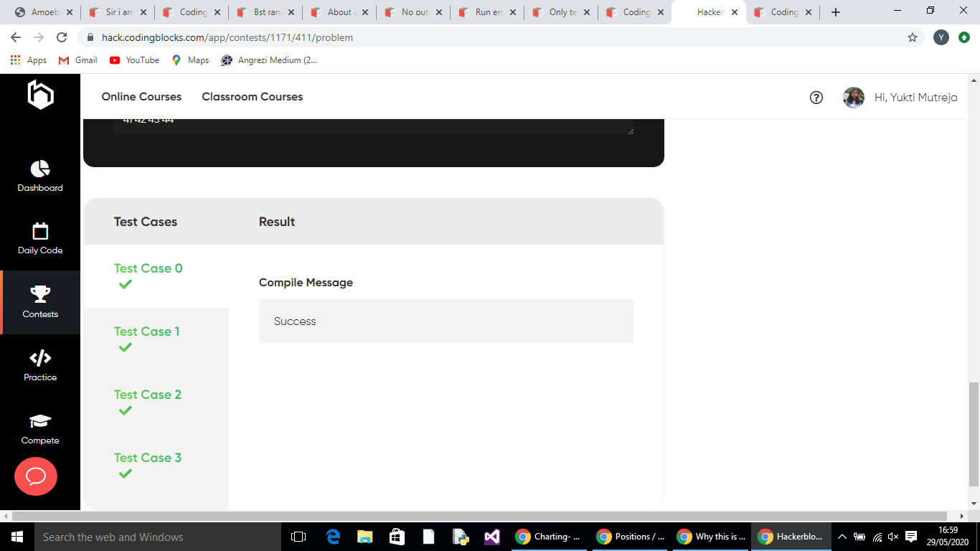
Task: Go to Contests in the sidebar
Action: [x=40, y=302]
